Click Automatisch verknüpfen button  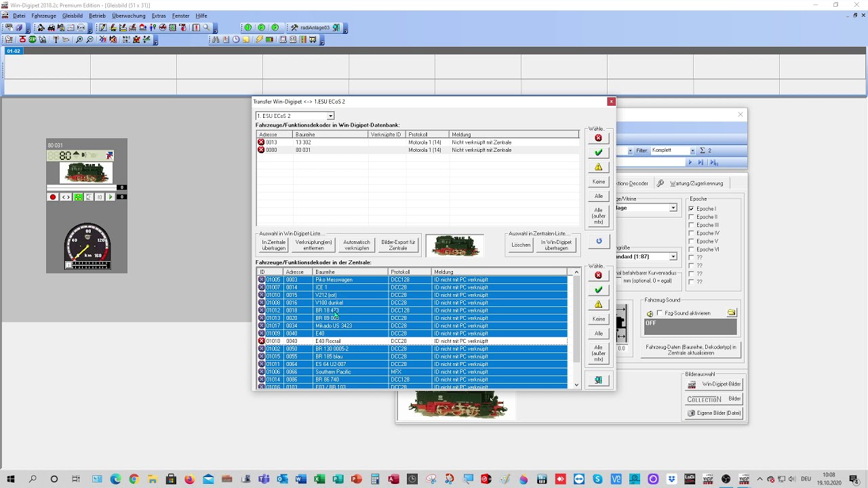357,245
